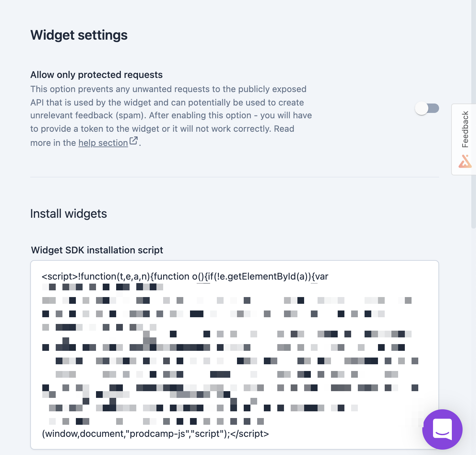Enable the Allow only protected requests switch

click(x=427, y=109)
